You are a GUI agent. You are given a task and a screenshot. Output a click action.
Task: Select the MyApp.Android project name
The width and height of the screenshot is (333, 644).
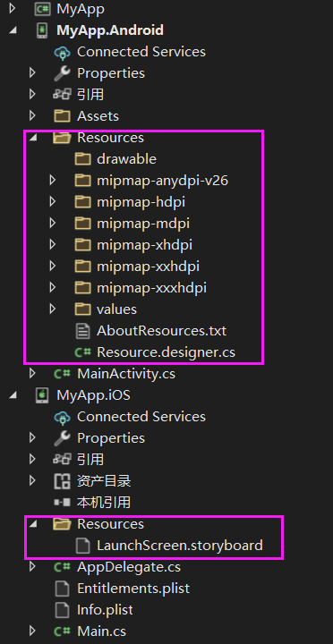pyautogui.click(x=110, y=30)
